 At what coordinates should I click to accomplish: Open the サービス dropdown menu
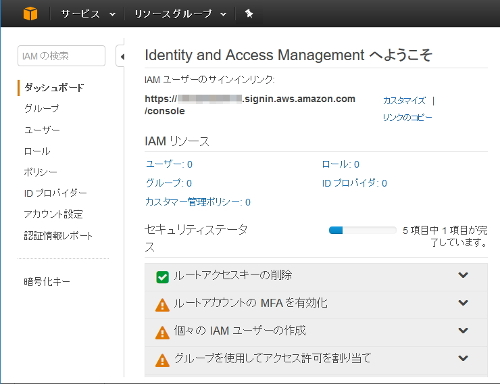tap(88, 14)
